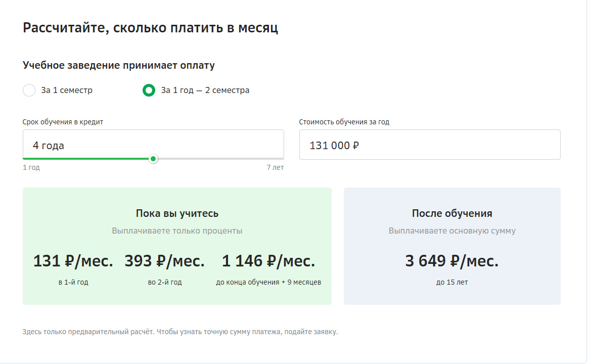Click the "4 года" loan term field
This screenshot has width=590, height=364.
(152, 145)
